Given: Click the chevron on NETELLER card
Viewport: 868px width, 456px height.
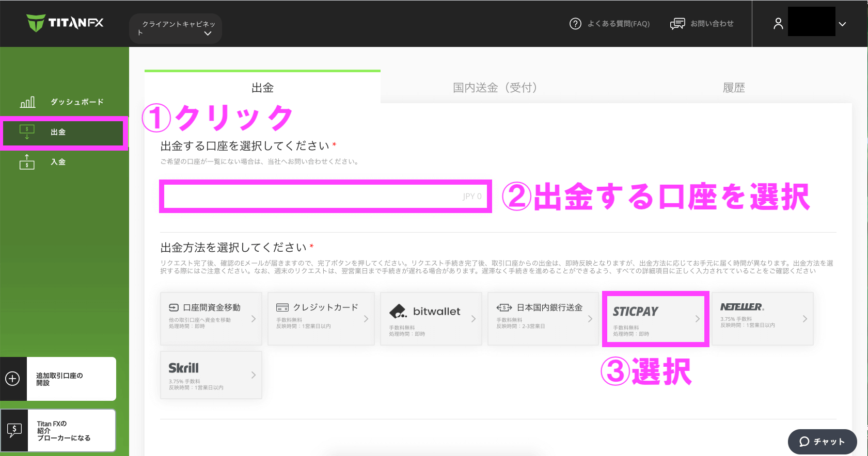Looking at the screenshot, I should pyautogui.click(x=805, y=319).
